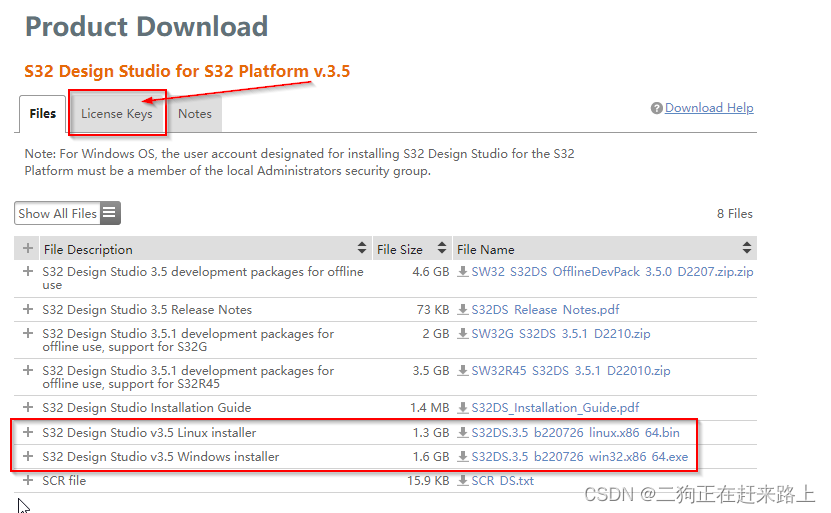Select the '15.9 KB' file size cell

(x=428, y=481)
